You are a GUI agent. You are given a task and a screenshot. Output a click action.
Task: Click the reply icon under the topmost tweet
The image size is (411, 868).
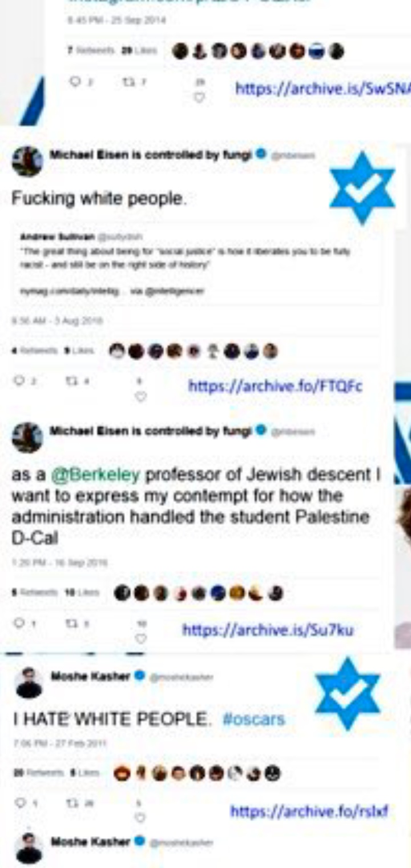pyautogui.click(x=74, y=82)
